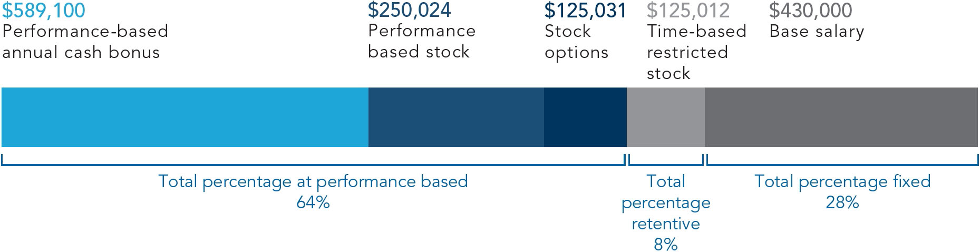Select the $125,012 amount
This screenshot has height=252, width=980.
tap(688, 10)
